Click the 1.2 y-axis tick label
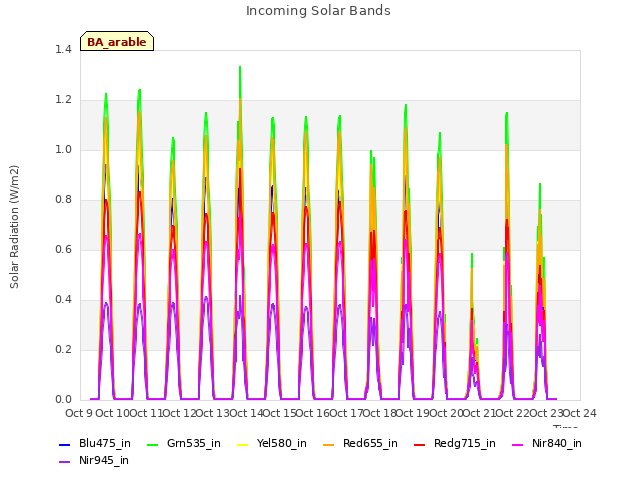This screenshot has height=480, width=640. (x=63, y=100)
